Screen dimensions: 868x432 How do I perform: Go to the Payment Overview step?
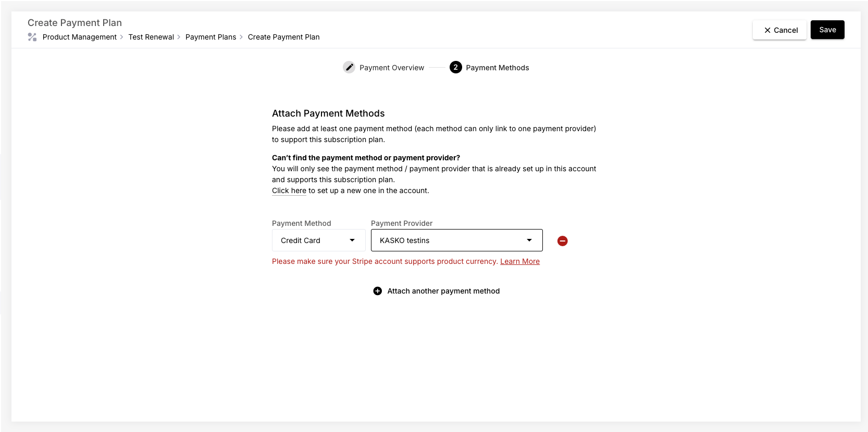tap(391, 68)
